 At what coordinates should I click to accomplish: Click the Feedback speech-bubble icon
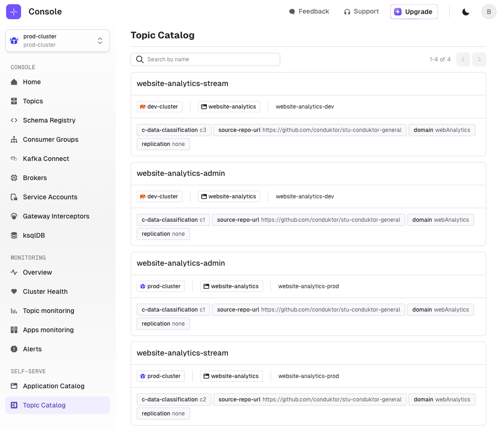[x=292, y=12]
